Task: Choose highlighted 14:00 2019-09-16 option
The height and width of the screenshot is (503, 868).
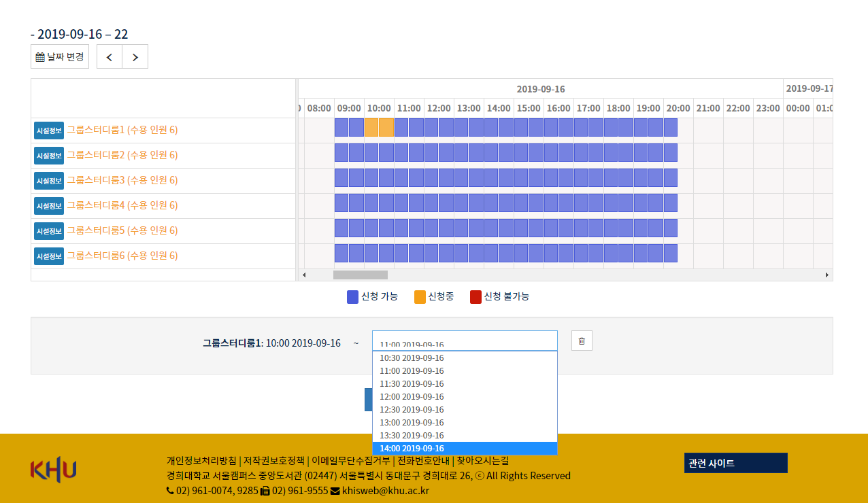Action: click(x=465, y=449)
